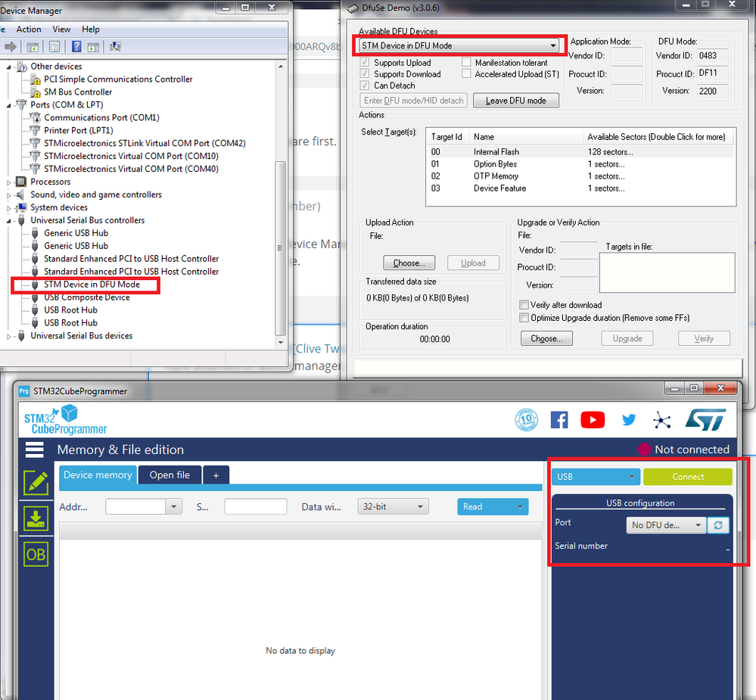The width and height of the screenshot is (756, 700).
Task: Click Properties icon in Device Manager toolbar
Action: coord(54,47)
